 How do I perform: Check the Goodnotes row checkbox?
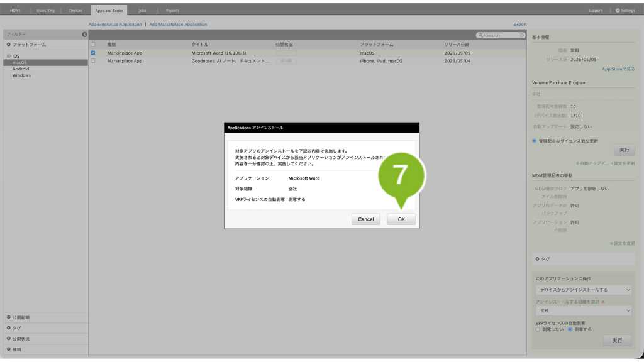(93, 61)
